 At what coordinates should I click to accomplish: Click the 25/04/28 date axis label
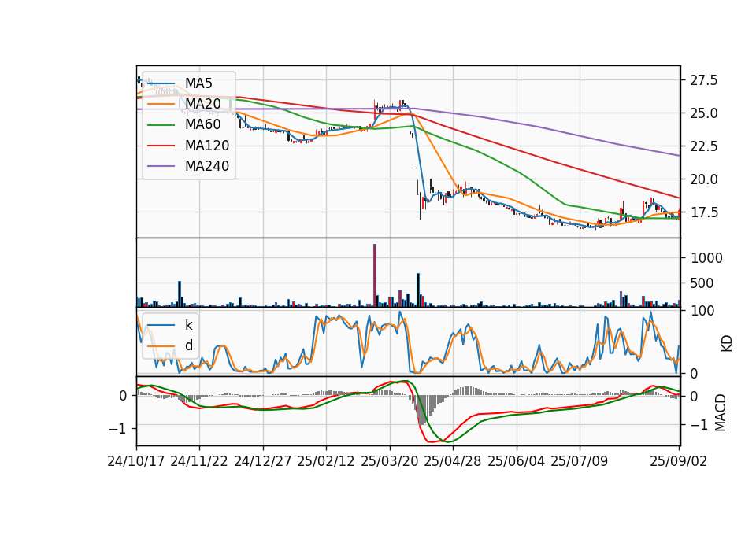[453, 461]
